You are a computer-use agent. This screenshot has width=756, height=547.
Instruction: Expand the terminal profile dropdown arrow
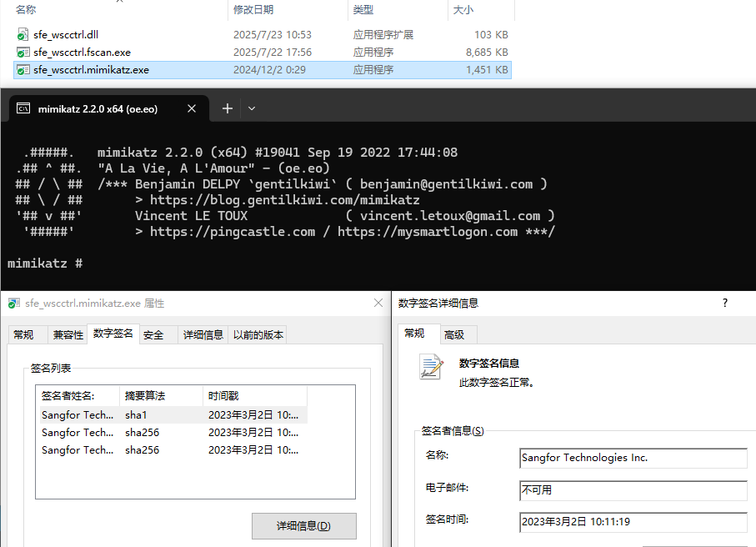pyautogui.click(x=252, y=108)
